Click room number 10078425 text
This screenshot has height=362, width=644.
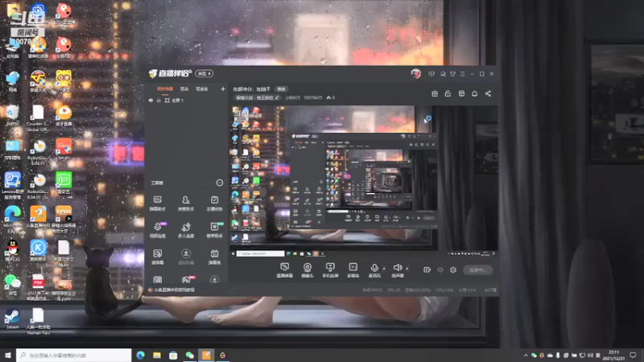[x=313, y=97]
